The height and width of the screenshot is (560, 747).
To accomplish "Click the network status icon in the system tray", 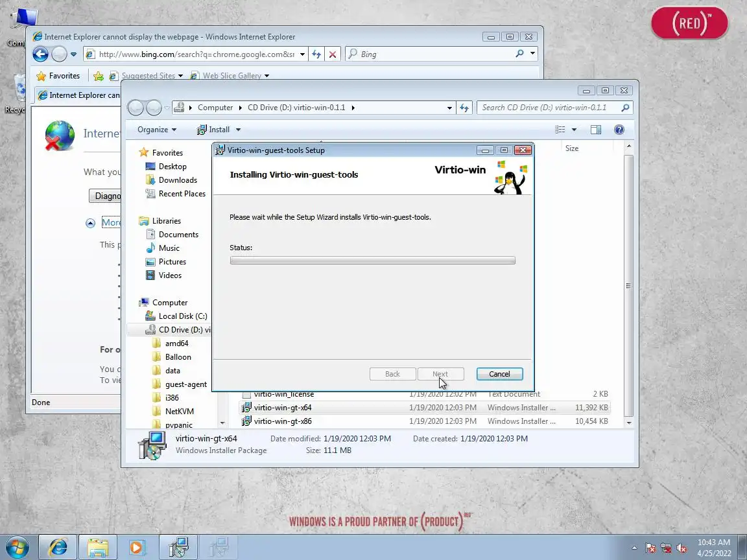I will (666, 548).
